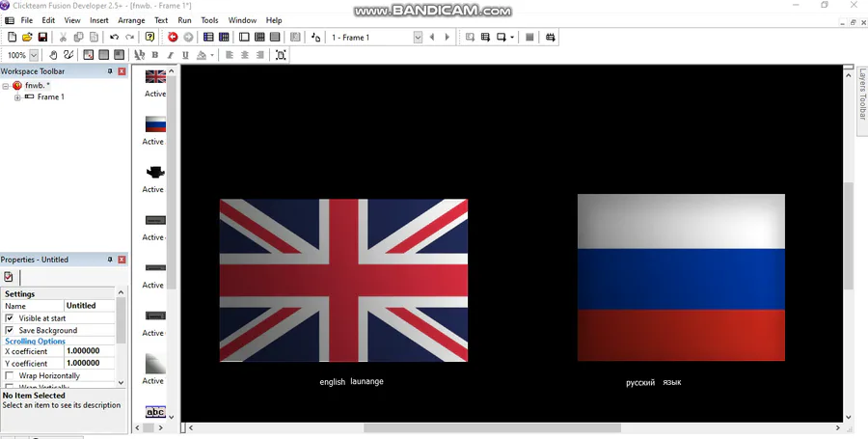Select the Russian flag Active object thumbnail
Image resolution: width=868 pixels, height=439 pixels.
tap(155, 124)
